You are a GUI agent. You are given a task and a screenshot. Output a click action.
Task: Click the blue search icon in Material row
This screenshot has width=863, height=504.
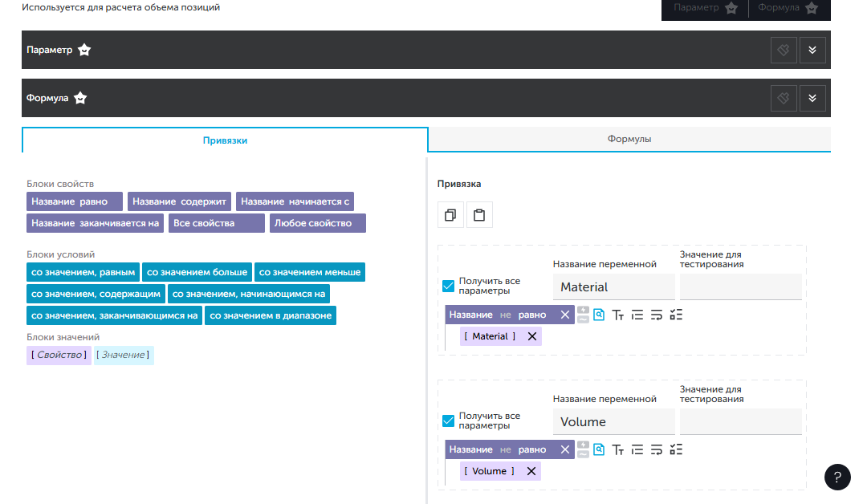coord(599,315)
